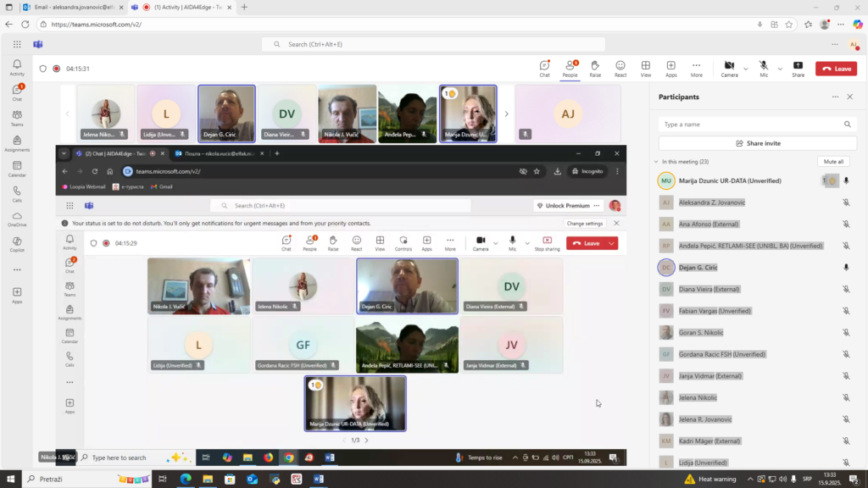Close the Participants side panel

tap(850, 97)
